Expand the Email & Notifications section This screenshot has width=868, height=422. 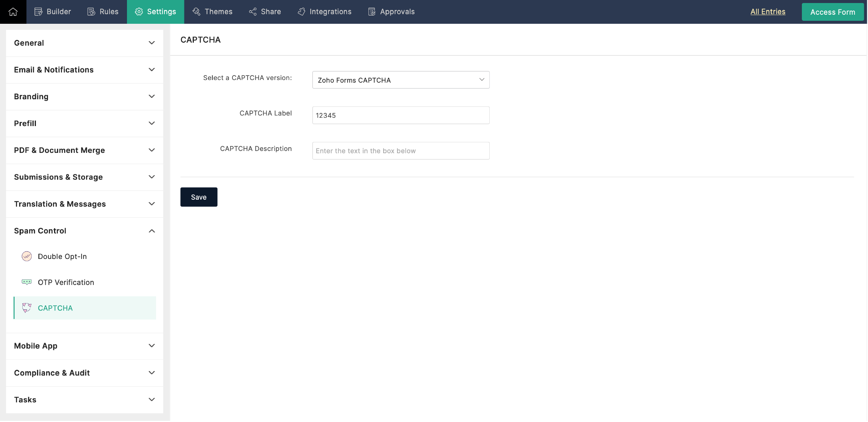tap(85, 70)
